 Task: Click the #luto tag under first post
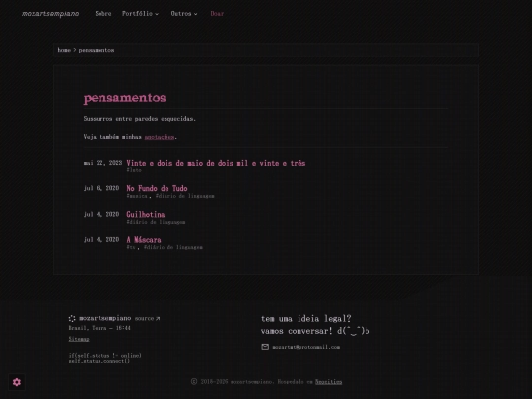pos(134,170)
